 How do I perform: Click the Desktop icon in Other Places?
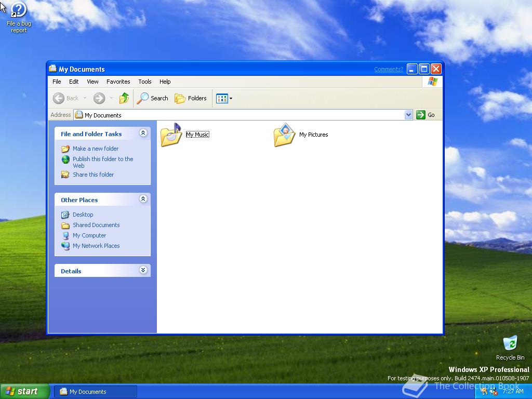click(x=65, y=215)
